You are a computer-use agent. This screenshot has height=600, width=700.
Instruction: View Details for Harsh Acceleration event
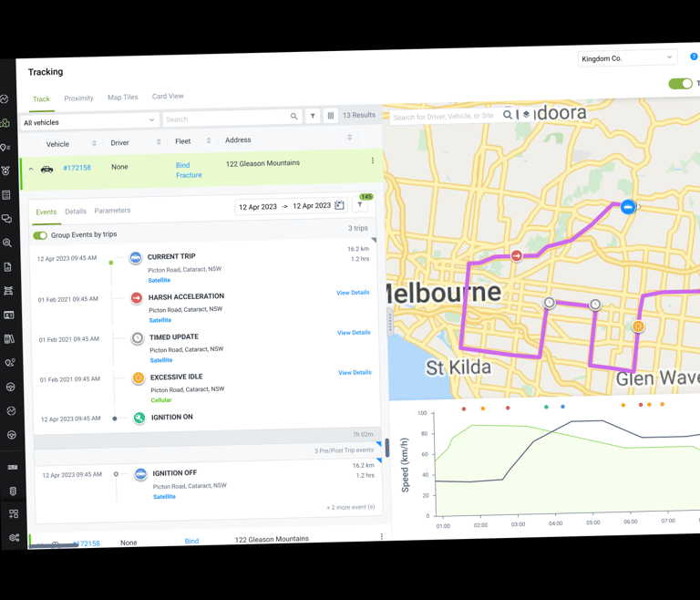click(x=353, y=293)
